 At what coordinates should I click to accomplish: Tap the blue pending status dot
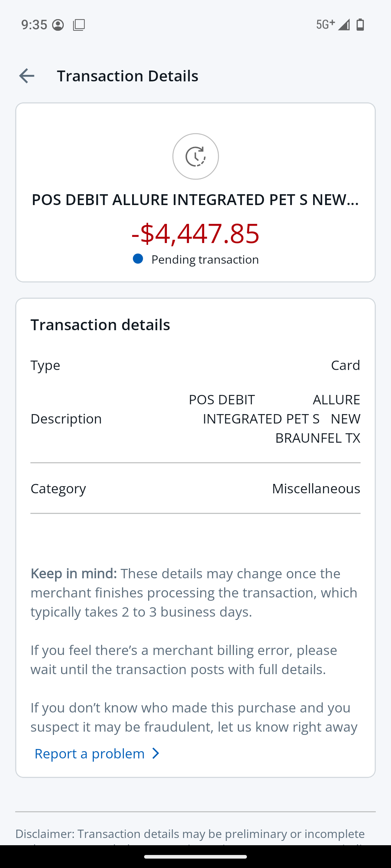(138, 259)
